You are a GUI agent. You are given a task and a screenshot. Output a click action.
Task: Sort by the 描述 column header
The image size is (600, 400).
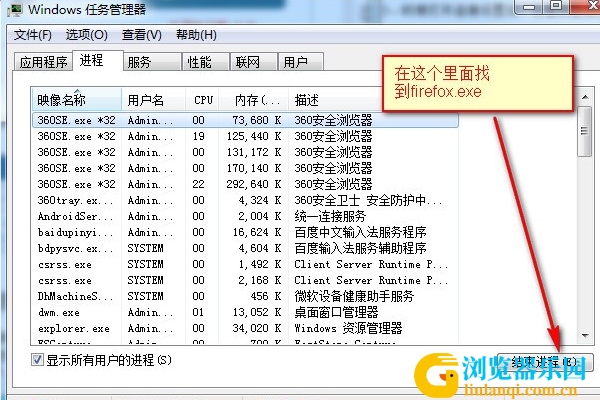335,100
